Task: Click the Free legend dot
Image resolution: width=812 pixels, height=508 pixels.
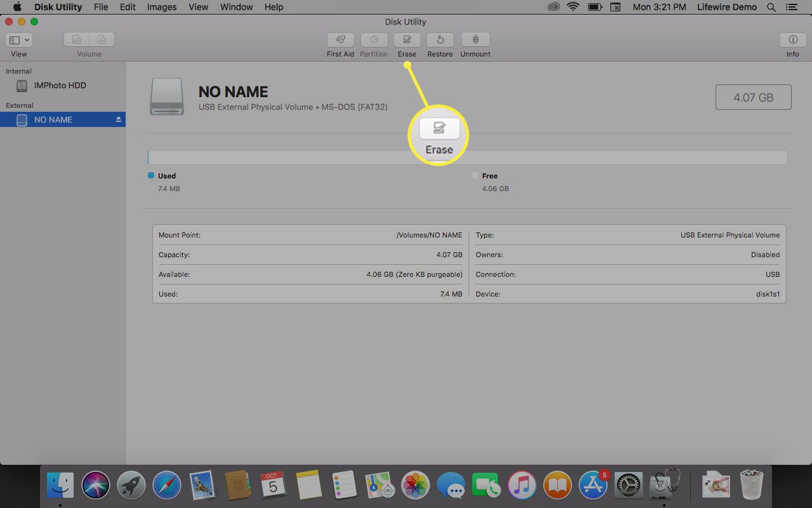Action: [475, 175]
